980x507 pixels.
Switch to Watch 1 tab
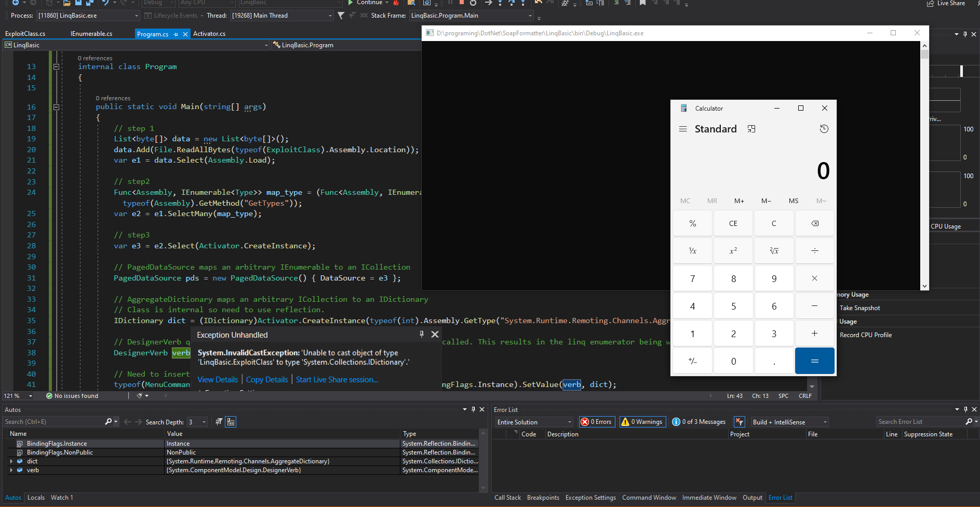[x=62, y=498]
